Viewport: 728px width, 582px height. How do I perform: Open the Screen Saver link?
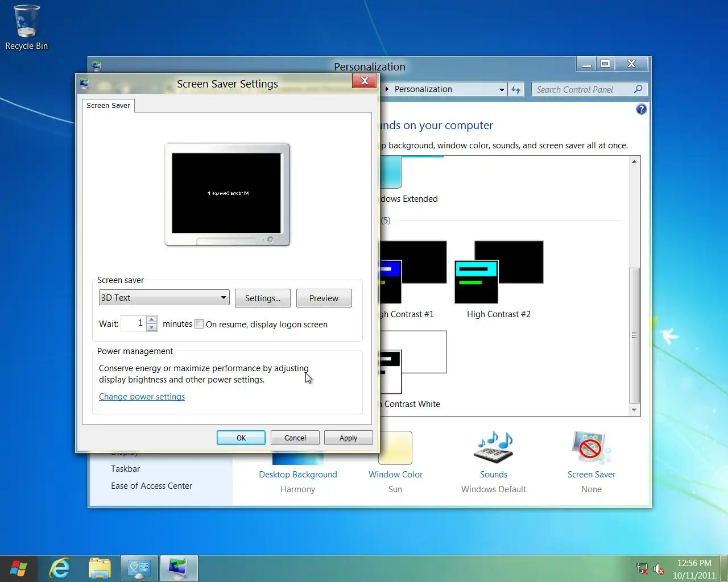pyautogui.click(x=591, y=475)
